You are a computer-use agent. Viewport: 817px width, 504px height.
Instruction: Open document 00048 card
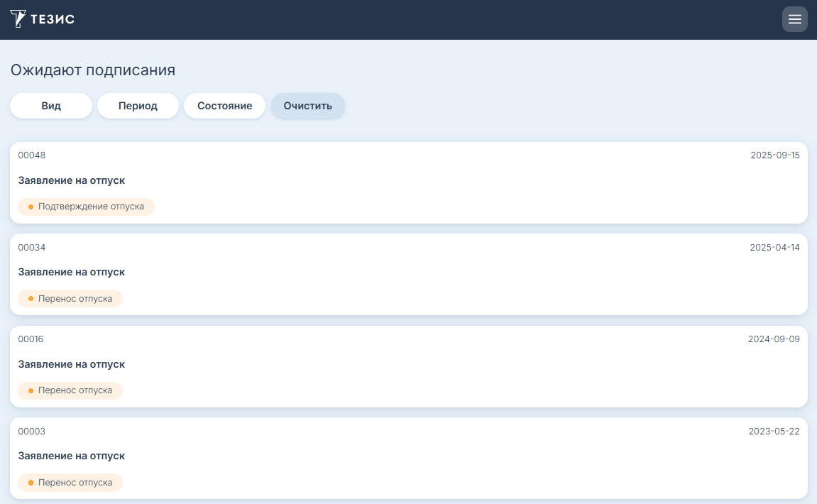coord(408,182)
